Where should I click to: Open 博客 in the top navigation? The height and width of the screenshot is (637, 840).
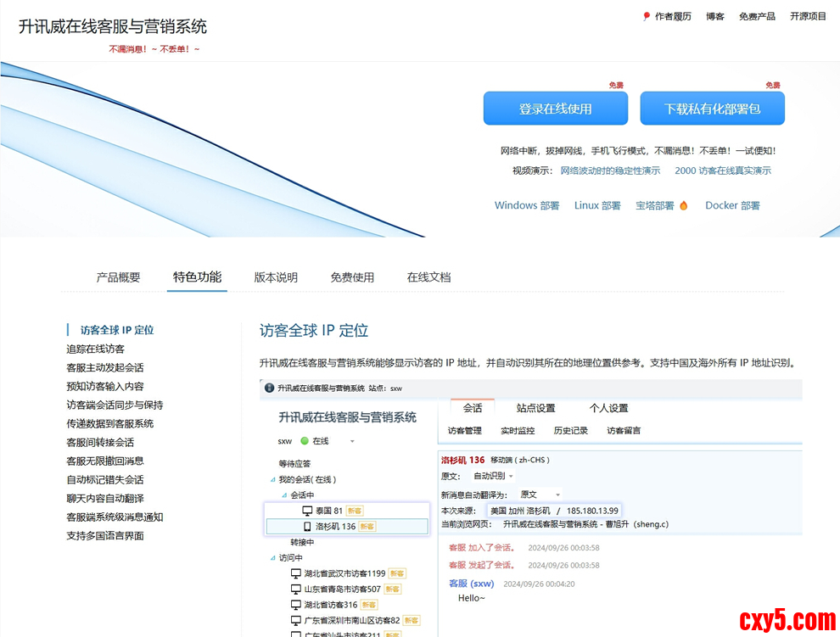714,16
